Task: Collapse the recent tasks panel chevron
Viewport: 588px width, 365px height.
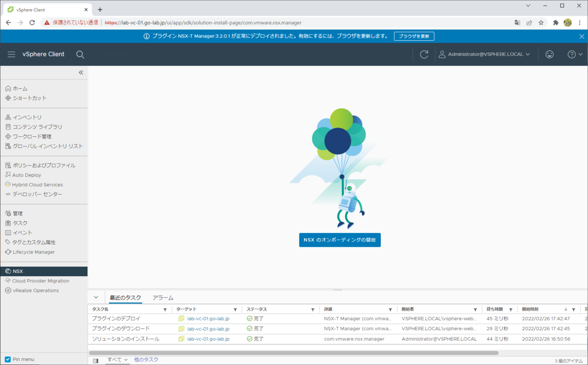Action: 96,297
